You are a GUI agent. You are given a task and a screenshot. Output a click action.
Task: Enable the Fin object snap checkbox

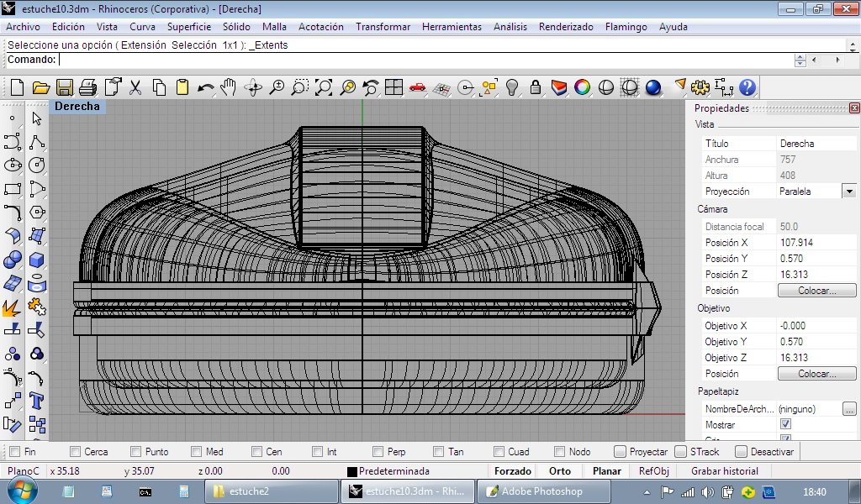click(14, 451)
